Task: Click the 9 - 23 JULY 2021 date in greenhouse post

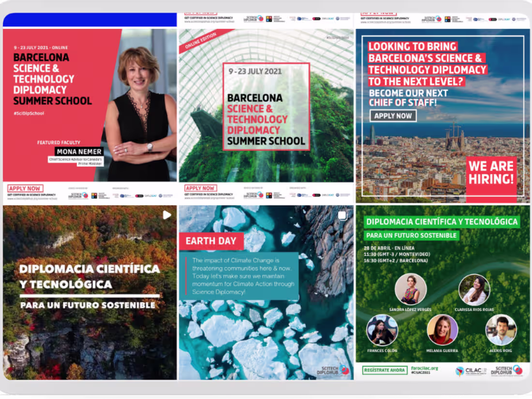Action: click(x=255, y=71)
